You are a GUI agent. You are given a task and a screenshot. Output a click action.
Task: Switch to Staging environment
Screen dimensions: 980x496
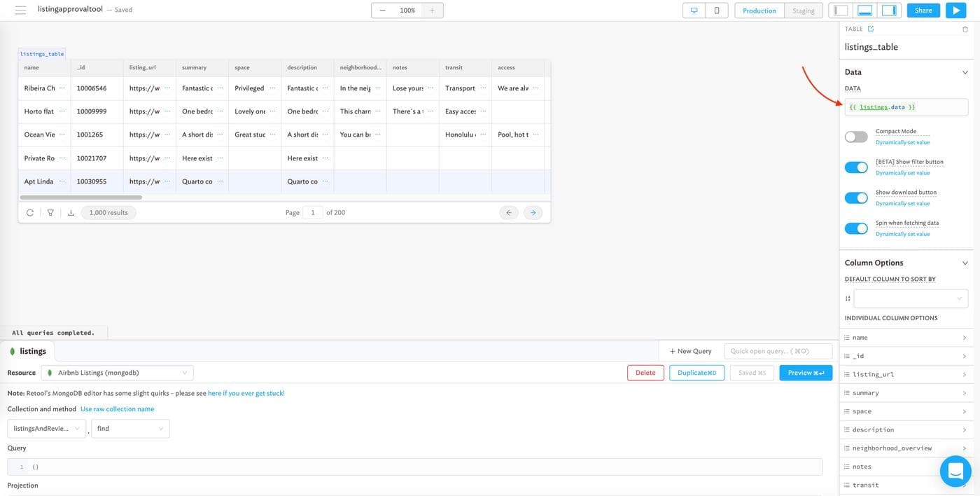pos(803,11)
